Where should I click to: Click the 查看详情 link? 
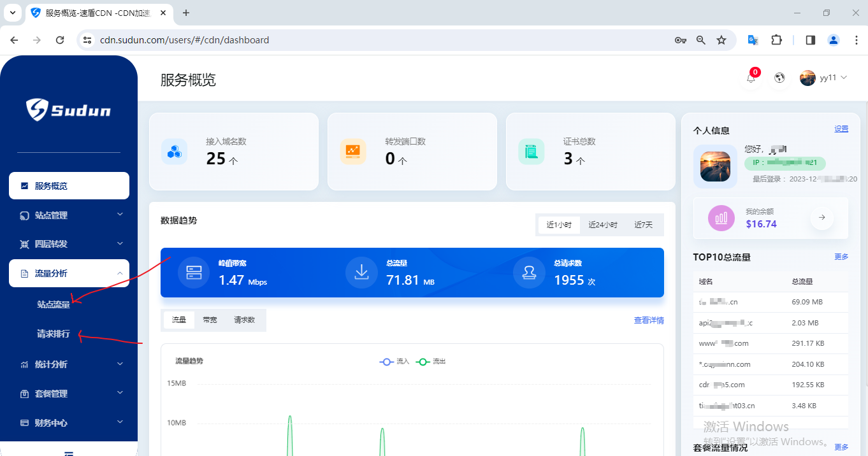pyautogui.click(x=648, y=320)
